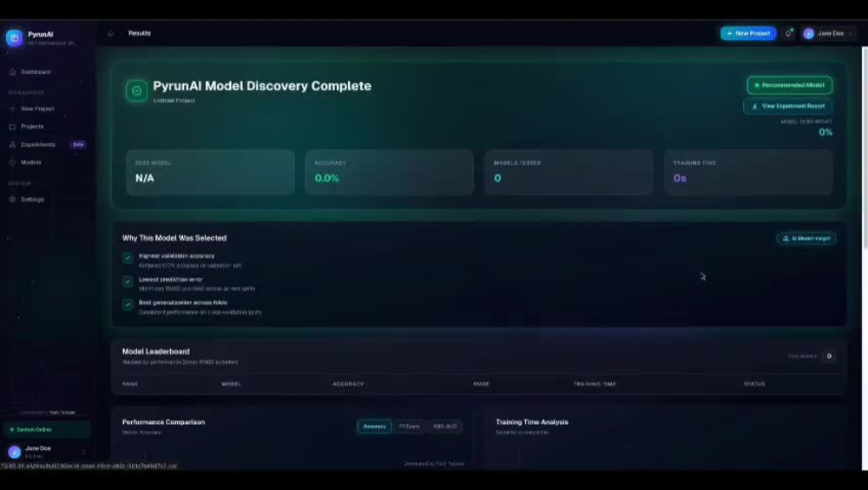The image size is (868, 490).
Task: Click View Experiment Report button
Action: [x=788, y=106]
